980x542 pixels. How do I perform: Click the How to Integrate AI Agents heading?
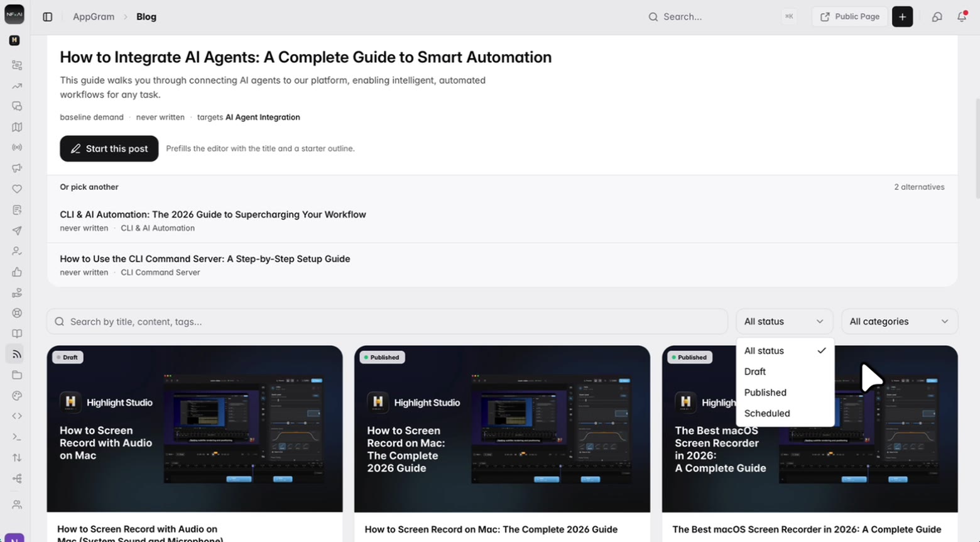click(x=306, y=57)
